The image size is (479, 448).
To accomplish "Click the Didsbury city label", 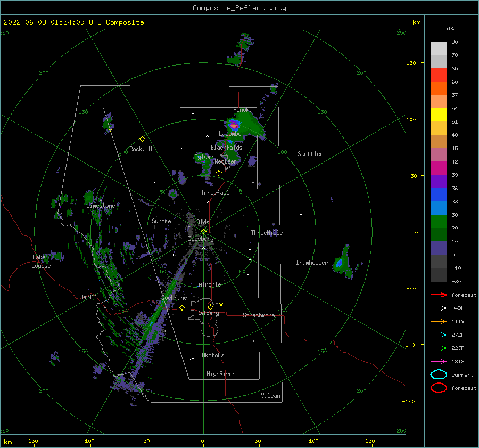I will point(201,239).
